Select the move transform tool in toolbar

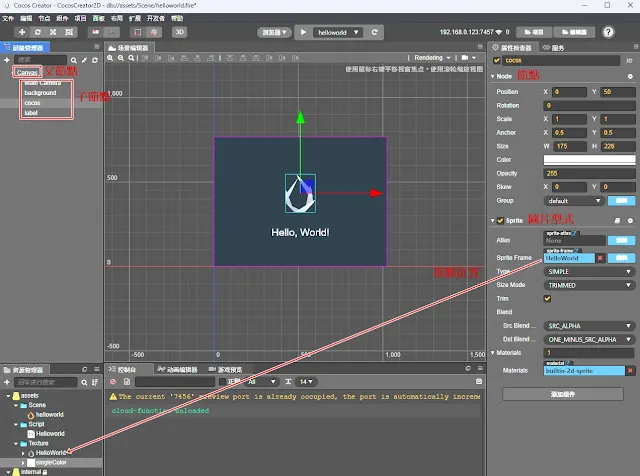tap(20, 32)
